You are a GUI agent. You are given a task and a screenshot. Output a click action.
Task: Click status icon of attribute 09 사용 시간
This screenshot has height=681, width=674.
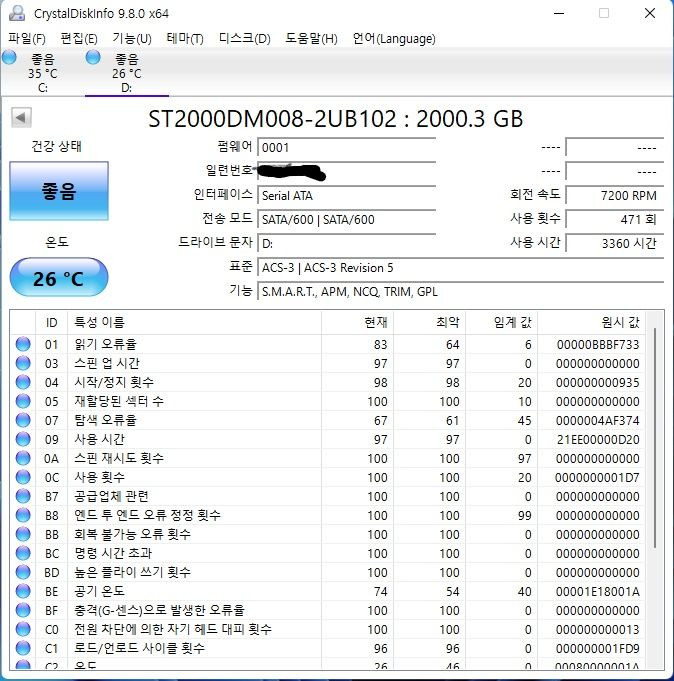tap(23, 439)
